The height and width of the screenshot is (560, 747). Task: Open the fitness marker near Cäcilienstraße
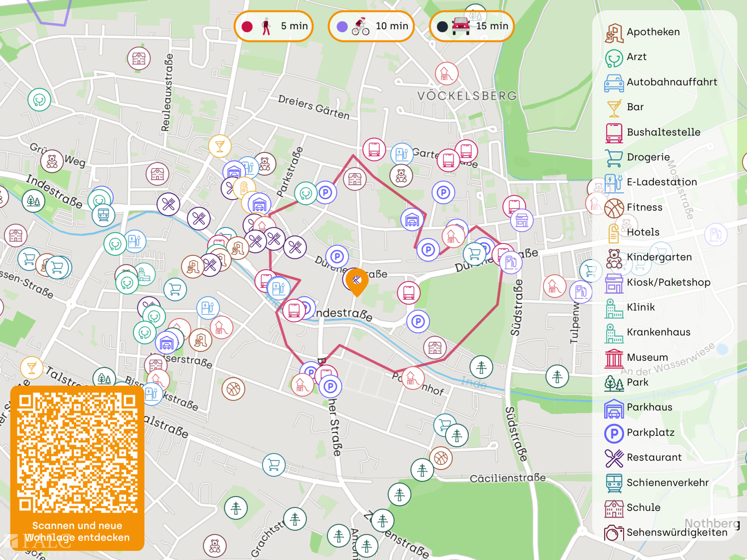point(441,458)
